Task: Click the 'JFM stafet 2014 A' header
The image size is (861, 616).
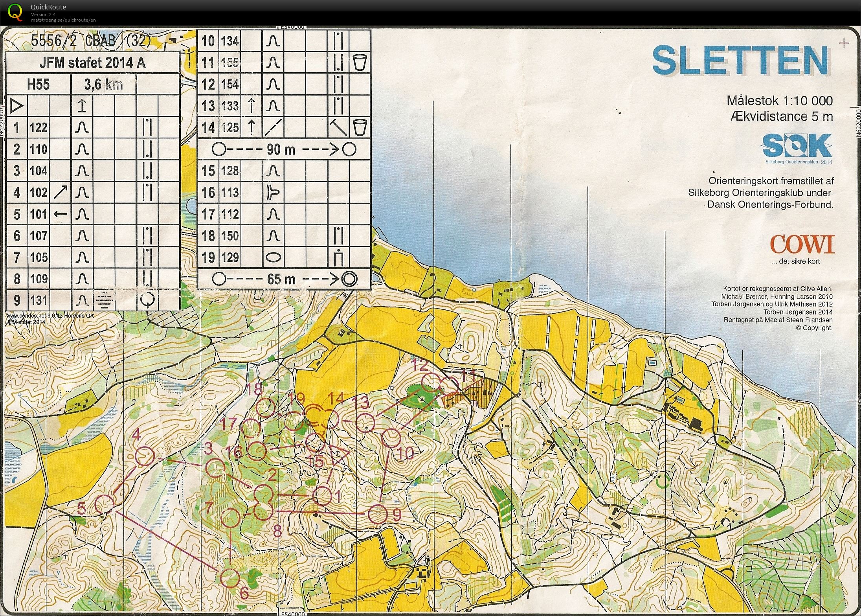Action: click(93, 63)
